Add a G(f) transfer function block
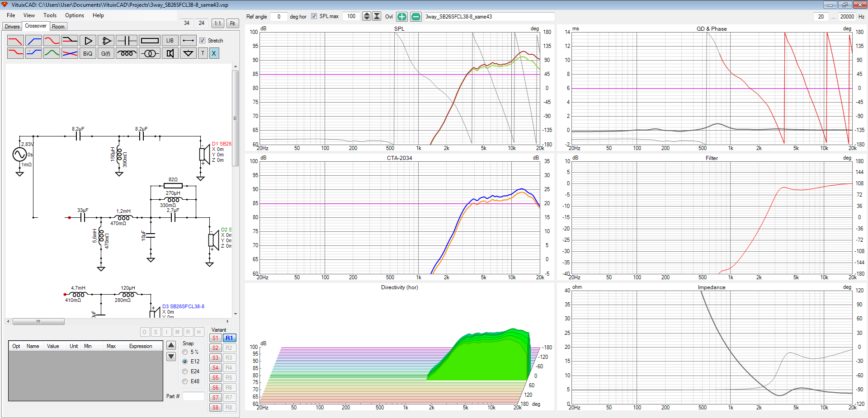Image resolution: width=868 pixels, height=418 pixels. 106,53
